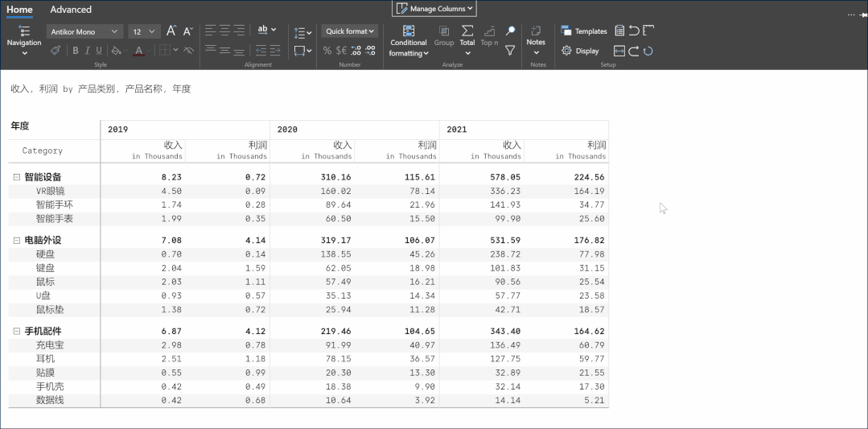The image size is (868, 429).
Task: Click the undo arrow icon
Action: click(x=634, y=31)
